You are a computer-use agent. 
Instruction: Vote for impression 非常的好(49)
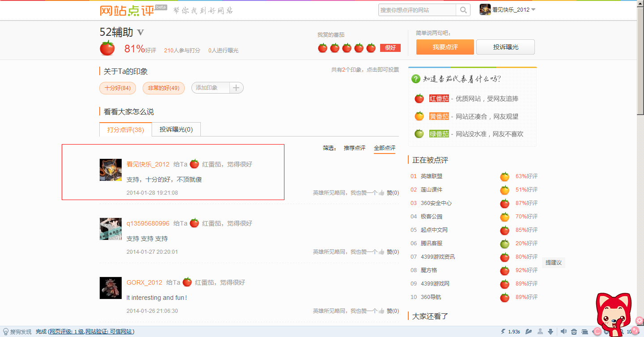click(x=164, y=88)
